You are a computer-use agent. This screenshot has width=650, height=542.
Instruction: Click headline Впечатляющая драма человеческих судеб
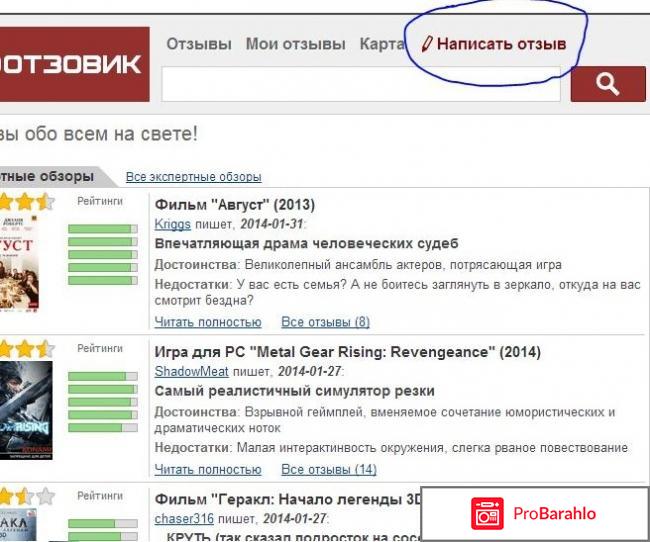point(306,243)
